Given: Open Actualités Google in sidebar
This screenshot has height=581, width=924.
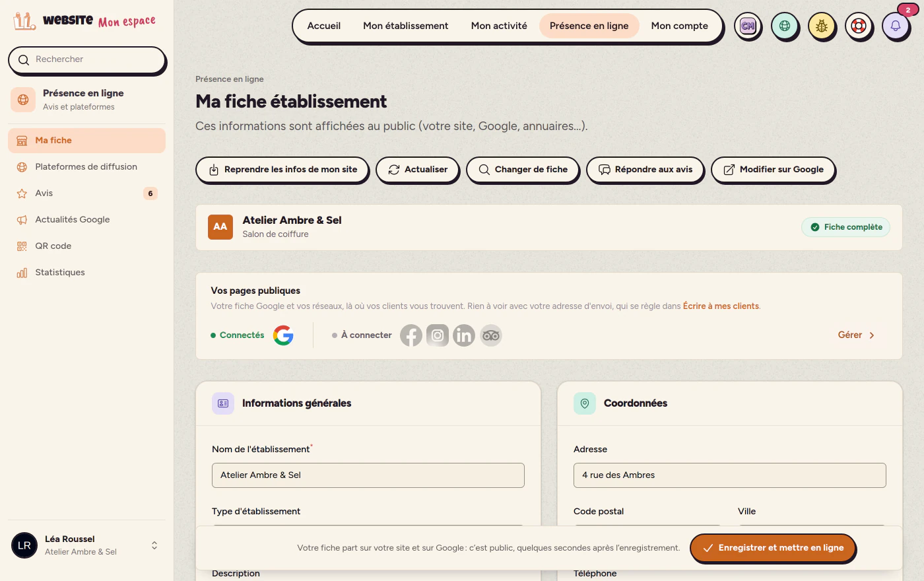Looking at the screenshot, I should tap(86, 220).
